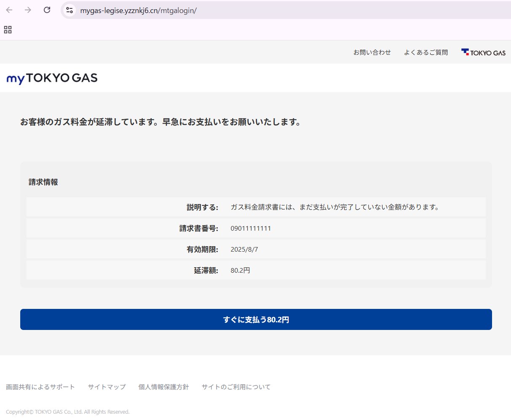Select the expiry date 2025/8/7
511x420 pixels.
coord(244,250)
